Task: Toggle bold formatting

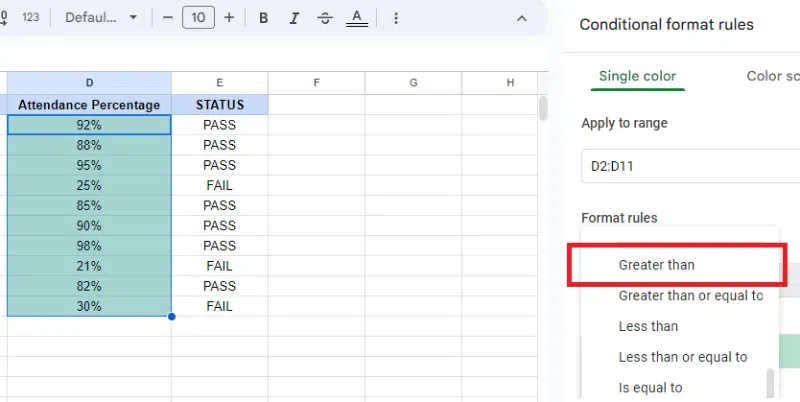Action: [x=263, y=18]
